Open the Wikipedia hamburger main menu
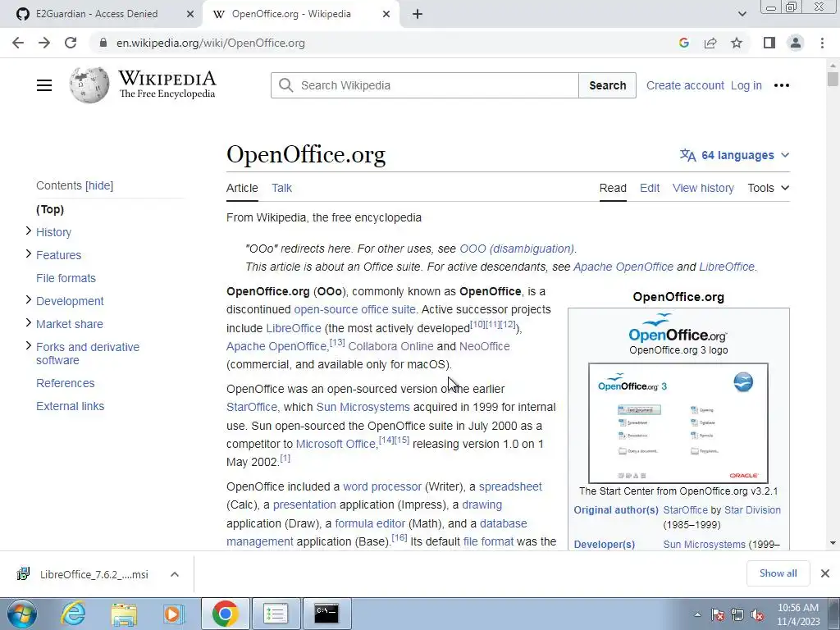Image resolution: width=840 pixels, height=630 pixels. (x=44, y=85)
